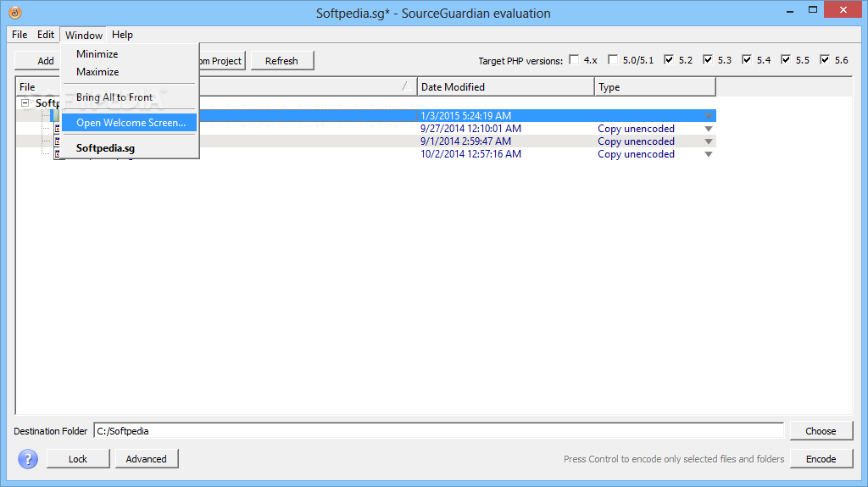The width and height of the screenshot is (868, 487).
Task: Sort by the Type column header
Action: (655, 87)
